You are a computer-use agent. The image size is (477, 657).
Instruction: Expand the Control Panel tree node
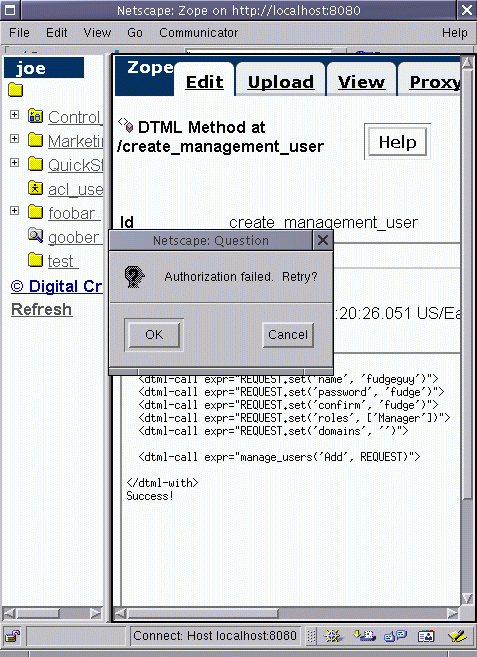[x=14, y=114]
